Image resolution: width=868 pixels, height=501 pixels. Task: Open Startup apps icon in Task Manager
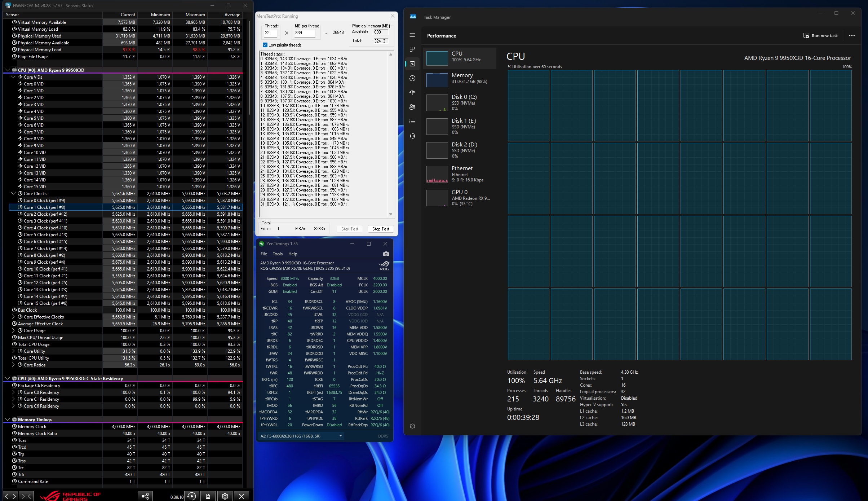coord(413,93)
